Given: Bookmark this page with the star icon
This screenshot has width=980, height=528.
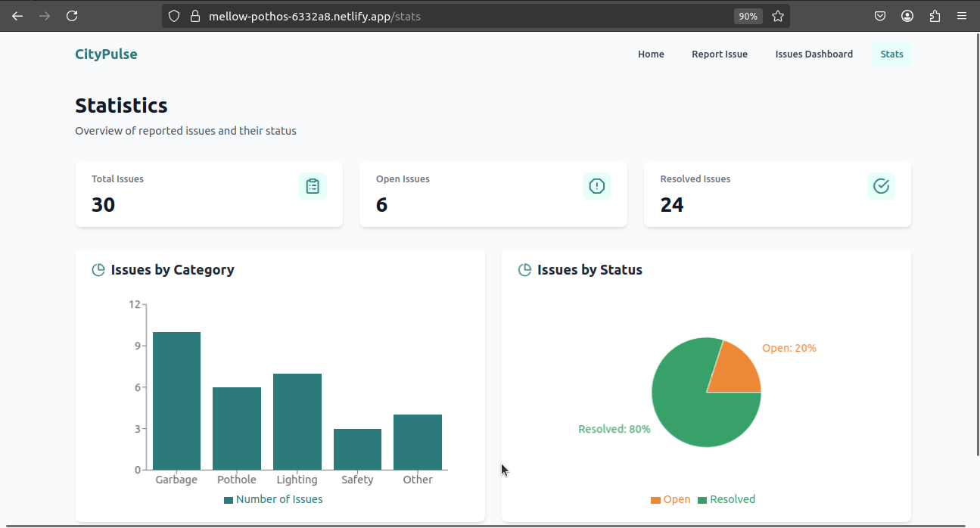Looking at the screenshot, I should point(778,16).
